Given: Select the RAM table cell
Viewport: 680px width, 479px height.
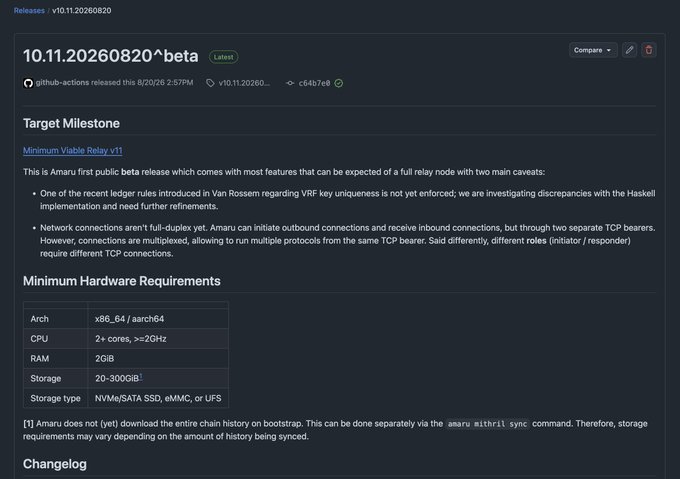Looking at the screenshot, I should [x=56, y=358].
